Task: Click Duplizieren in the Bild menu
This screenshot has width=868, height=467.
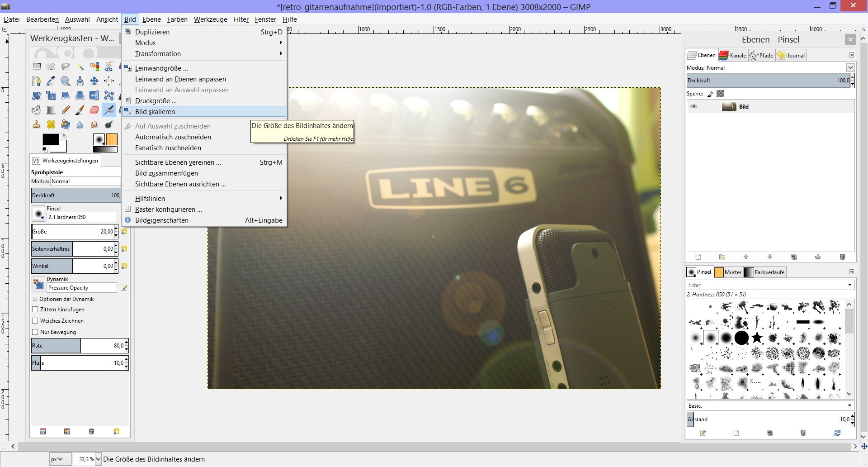Action: [204, 32]
